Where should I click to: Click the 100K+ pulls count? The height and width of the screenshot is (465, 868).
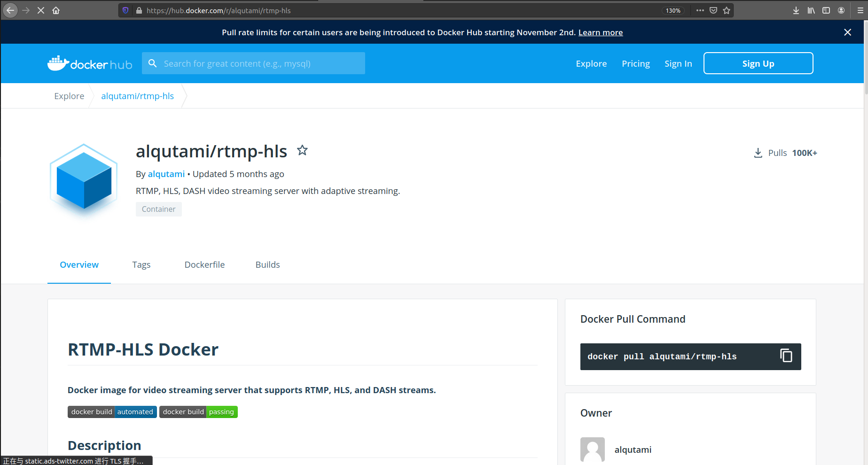805,153
